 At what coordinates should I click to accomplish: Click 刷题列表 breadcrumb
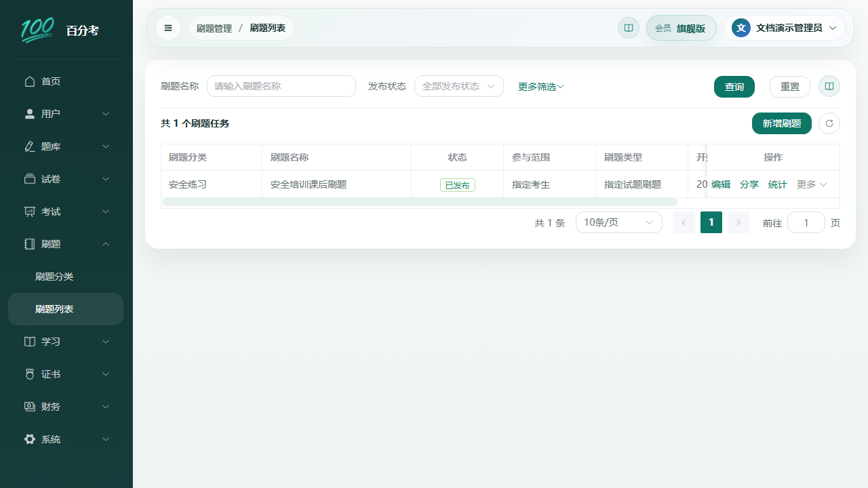(x=268, y=28)
